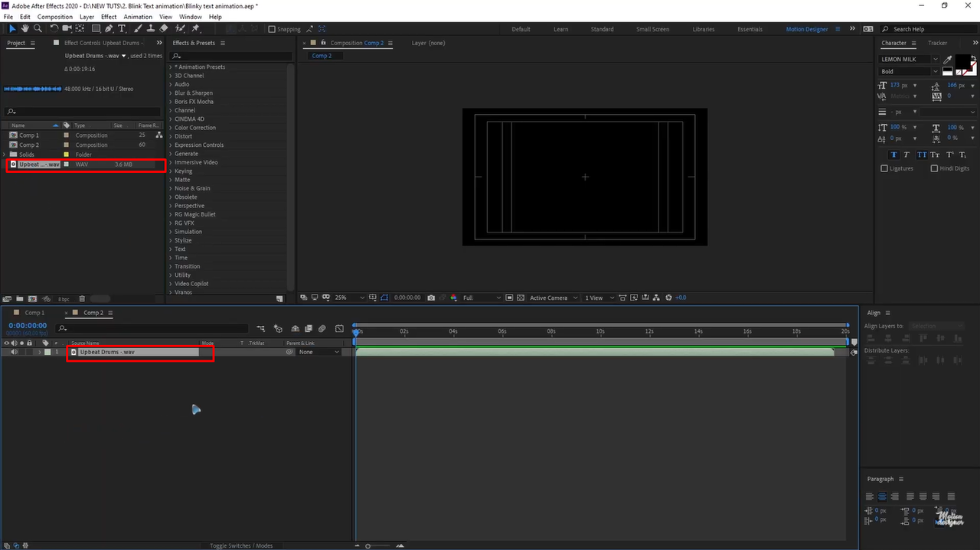Open the Effect menu
980x550 pixels.
[x=109, y=17]
